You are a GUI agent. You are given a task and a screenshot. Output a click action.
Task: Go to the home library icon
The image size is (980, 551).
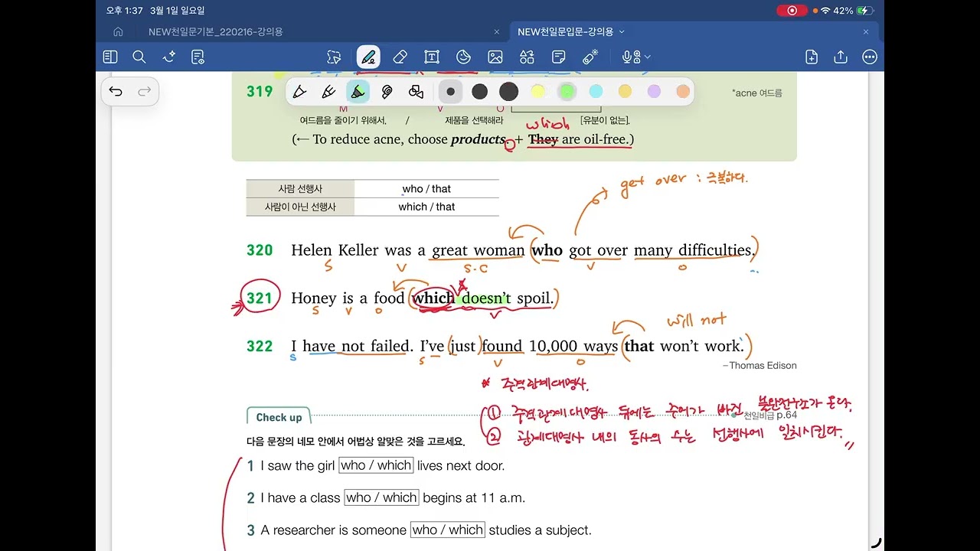point(118,32)
